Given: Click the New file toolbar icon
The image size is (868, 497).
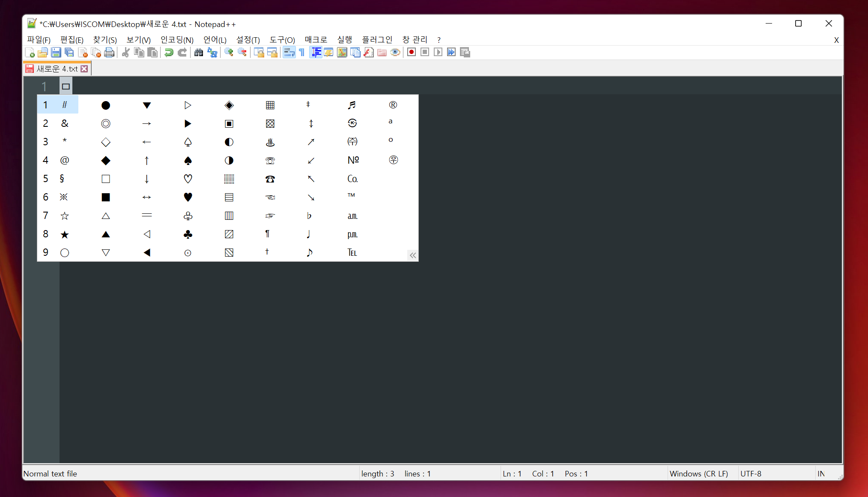Looking at the screenshot, I should [x=30, y=52].
